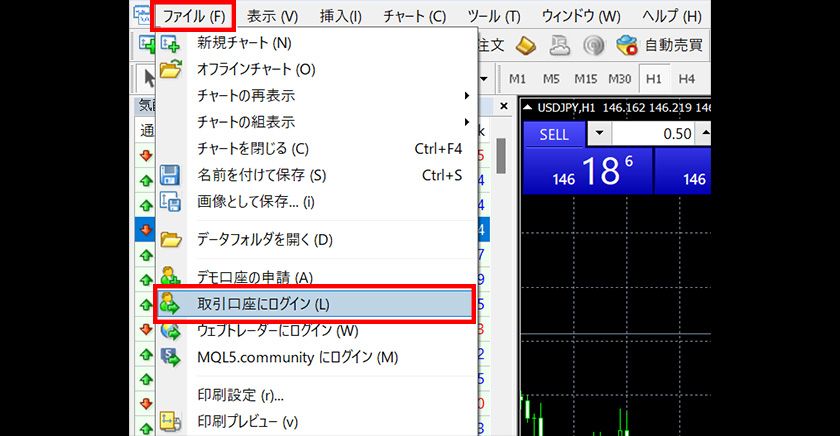Open the チャート (C) menu
This screenshot has height=436, width=840.
414,17
